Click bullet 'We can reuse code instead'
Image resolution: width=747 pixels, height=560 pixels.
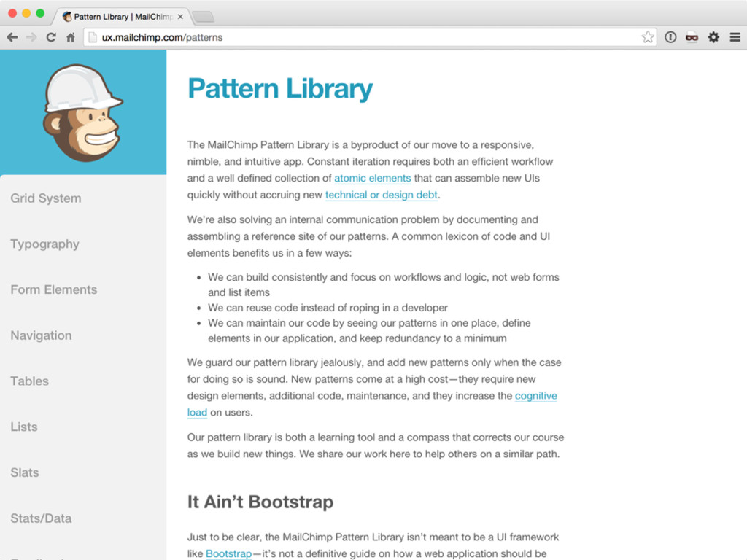point(328,308)
